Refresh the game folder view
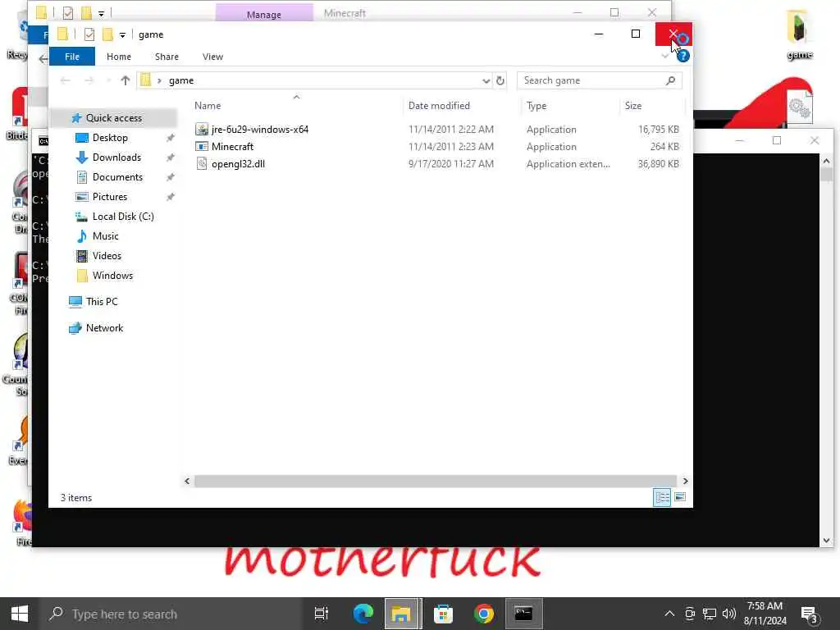 click(x=500, y=81)
